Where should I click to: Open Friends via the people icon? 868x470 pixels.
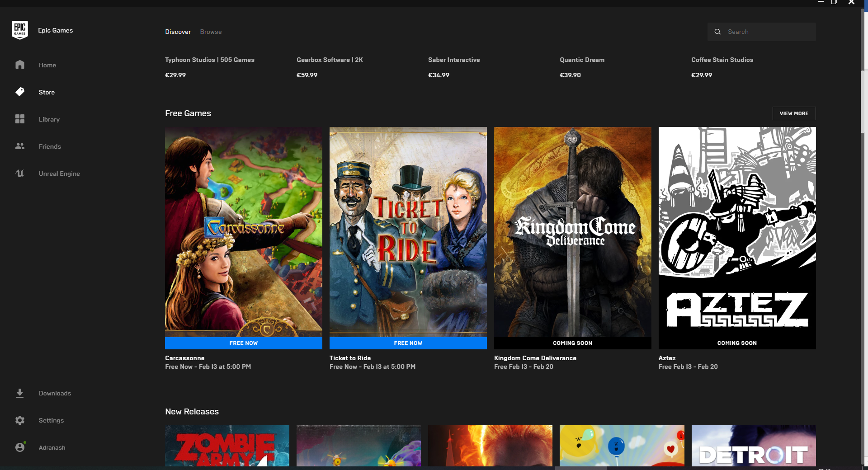click(x=20, y=146)
